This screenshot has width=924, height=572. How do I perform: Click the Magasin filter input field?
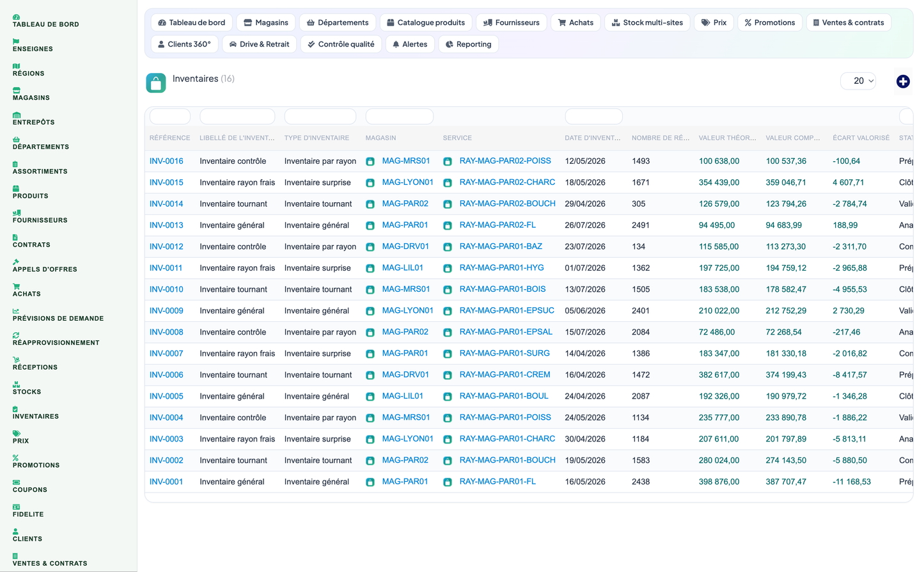coord(400,116)
